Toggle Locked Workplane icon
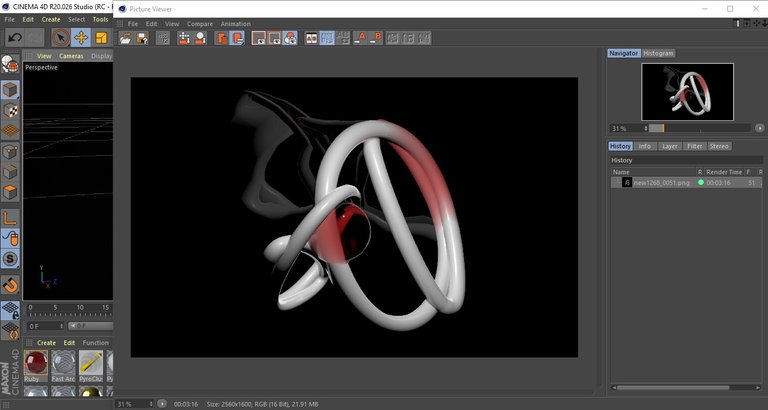Image resolution: width=768 pixels, height=410 pixels. (10, 310)
